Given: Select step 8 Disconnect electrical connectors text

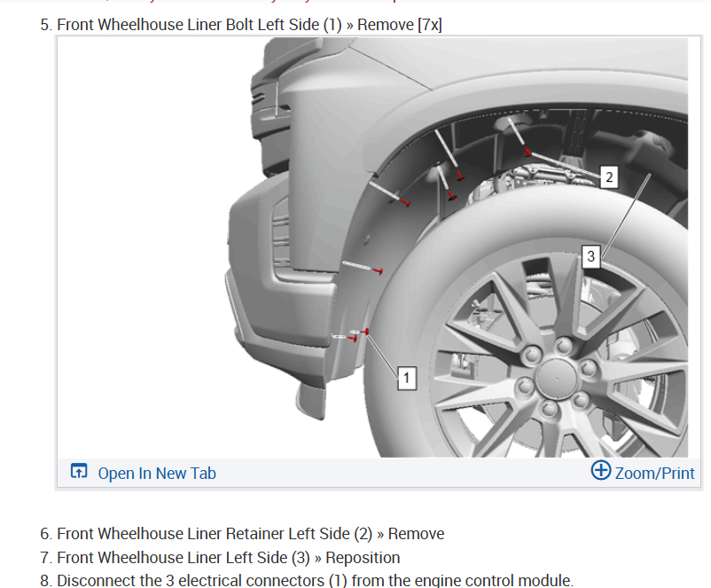Looking at the screenshot, I should point(307,580).
